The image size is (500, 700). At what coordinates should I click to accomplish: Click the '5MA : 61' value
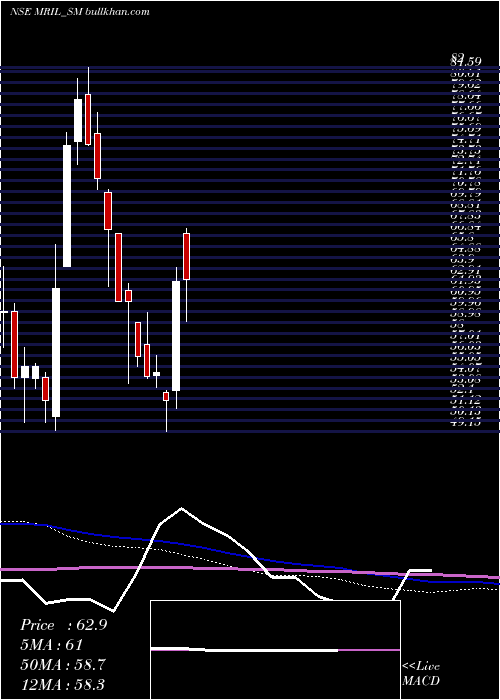pos(52,645)
